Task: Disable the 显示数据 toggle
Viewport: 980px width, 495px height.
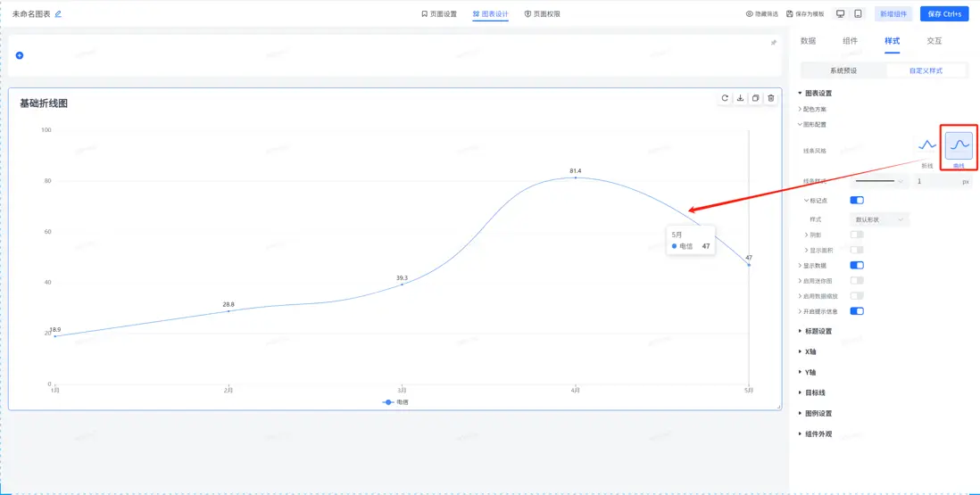Action: pyautogui.click(x=857, y=265)
